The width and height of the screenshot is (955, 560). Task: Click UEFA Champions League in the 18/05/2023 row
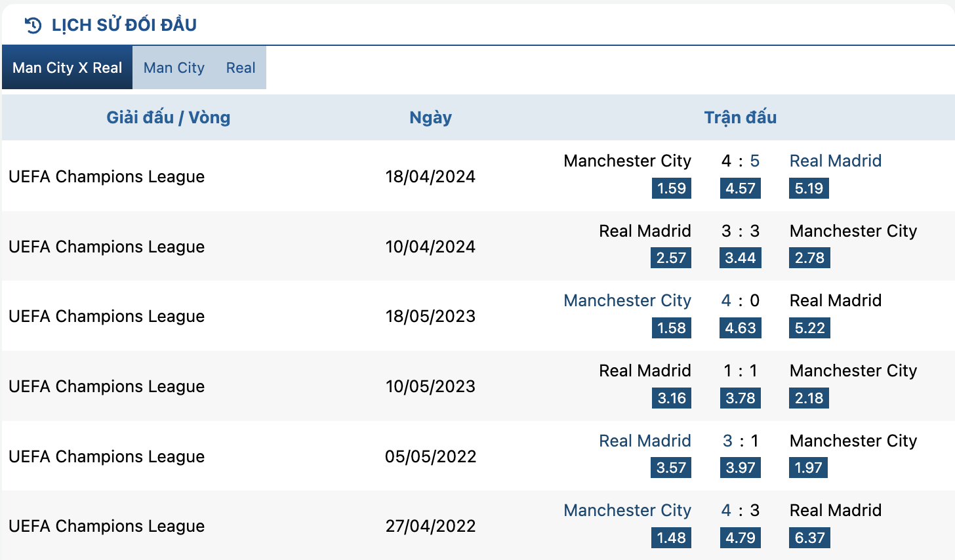point(106,316)
